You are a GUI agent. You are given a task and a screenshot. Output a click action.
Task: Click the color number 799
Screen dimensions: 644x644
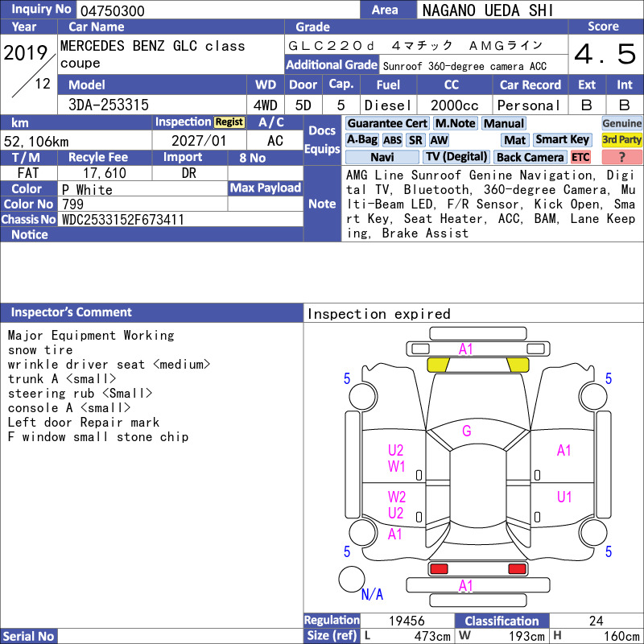pos(72,204)
